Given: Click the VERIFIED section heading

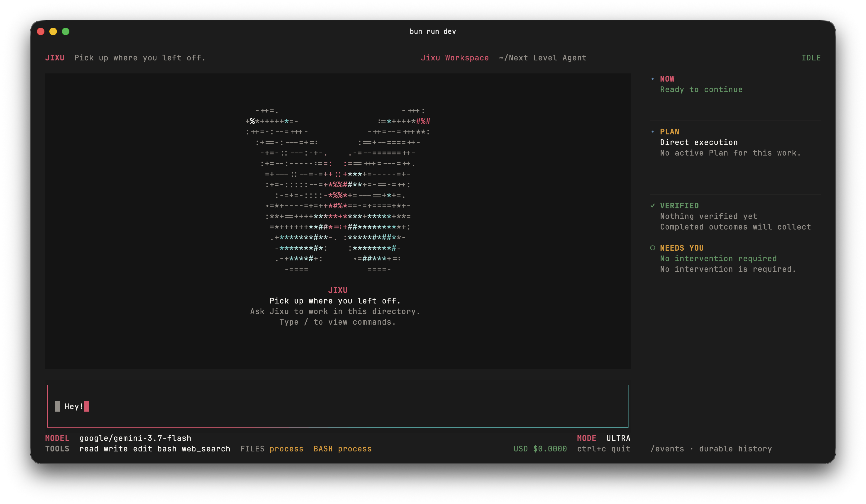Looking at the screenshot, I should pyautogui.click(x=679, y=206).
